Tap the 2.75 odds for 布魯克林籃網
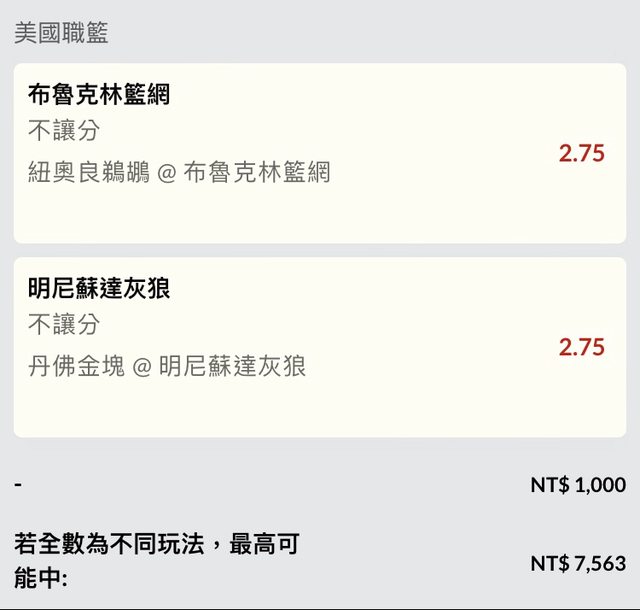Image resolution: width=640 pixels, height=610 pixels. point(581,153)
